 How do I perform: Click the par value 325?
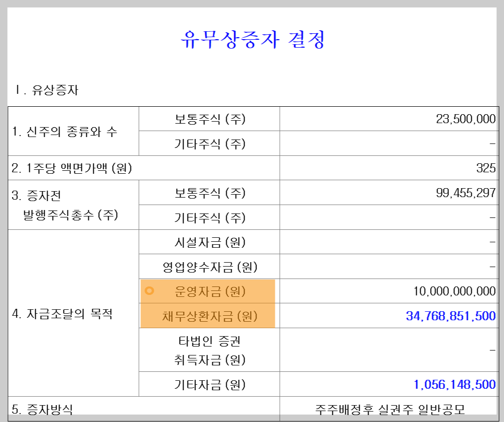click(x=486, y=168)
